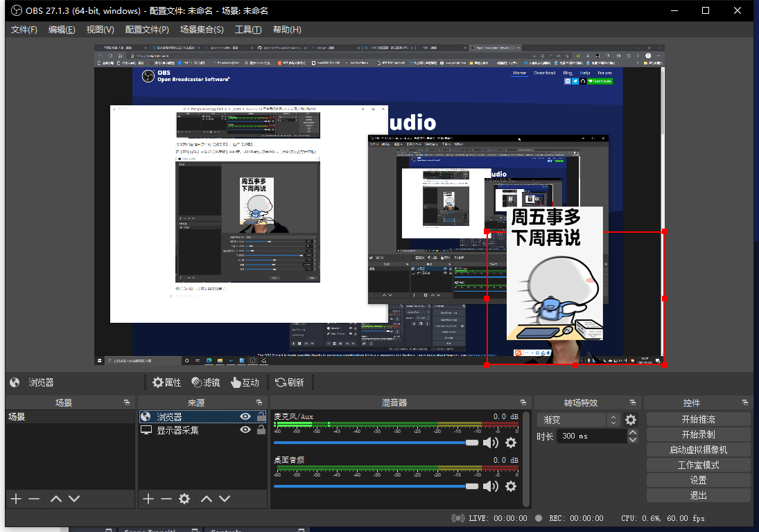This screenshot has width=759, height=532.
Task: Click 开始推流 to start streaming
Action: 699,419
